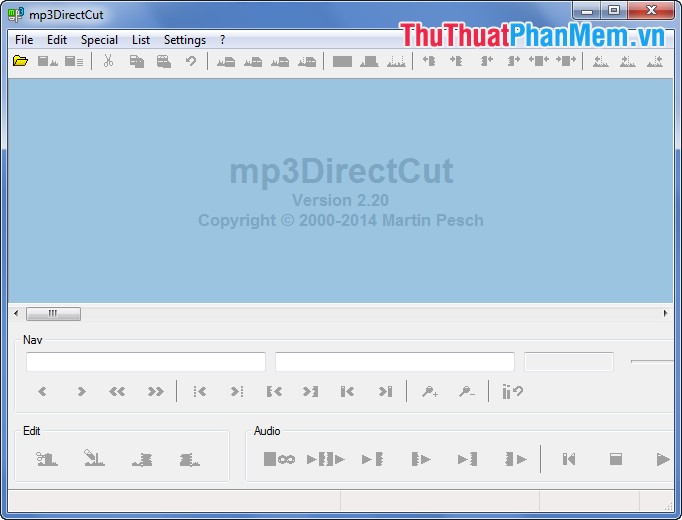Click the waveform with two dotted markers icon
This screenshot has height=520, width=682.
[x=396, y=62]
